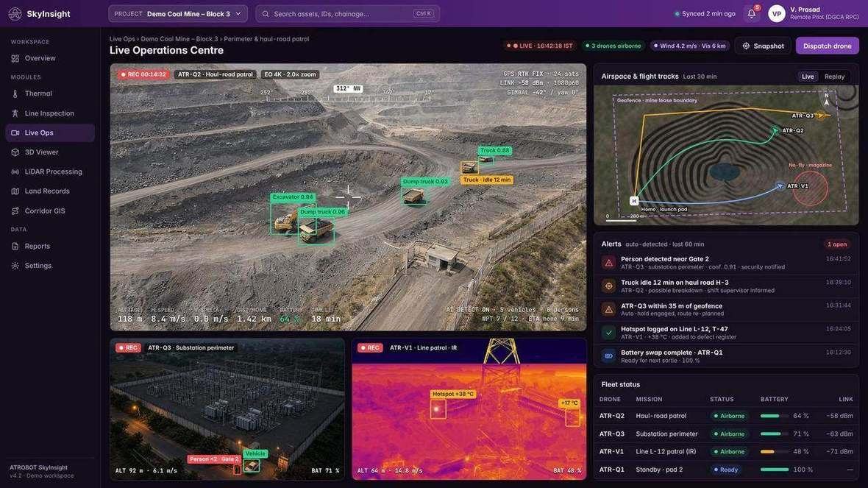Viewport: 868px width, 488px height.
Task: Click the Settings gear icon
Action: pos(15,266)
